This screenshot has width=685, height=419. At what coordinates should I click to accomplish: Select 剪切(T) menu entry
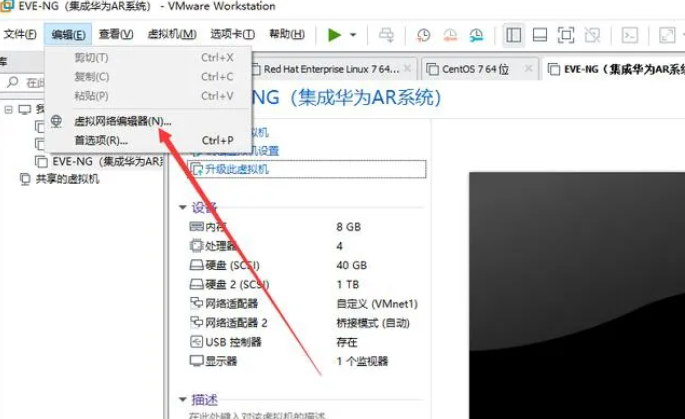[149, 58]
